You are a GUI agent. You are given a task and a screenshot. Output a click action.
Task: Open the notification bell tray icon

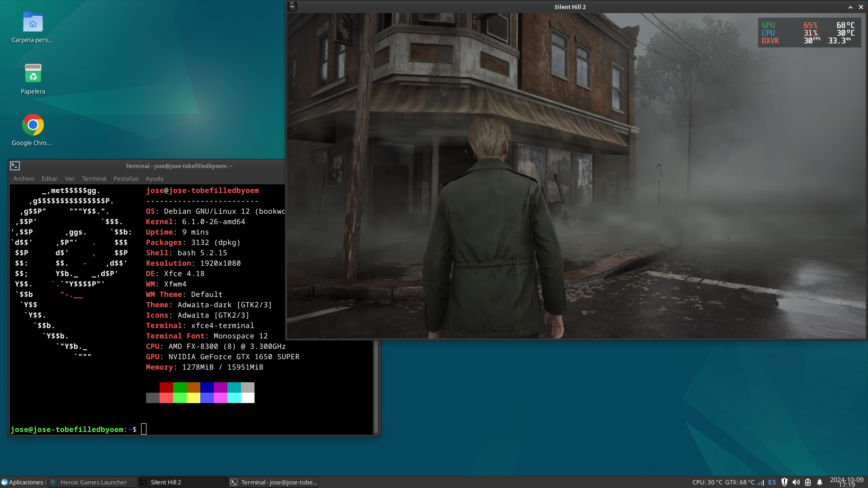point(820,482)
